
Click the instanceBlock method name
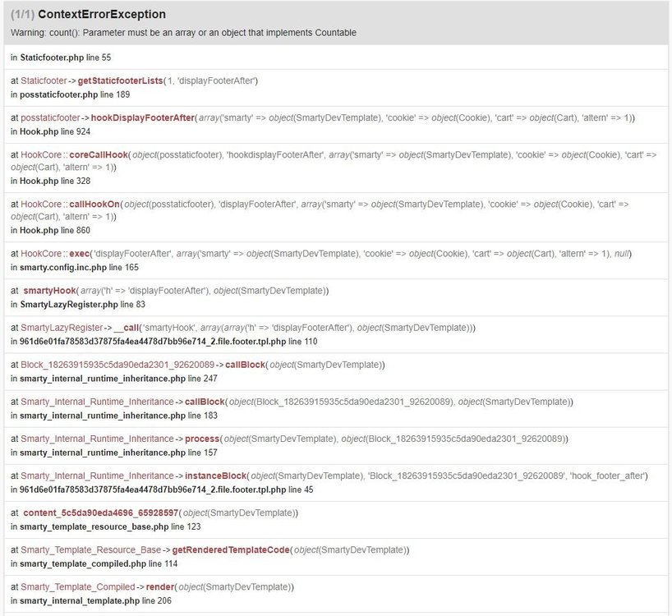[x=215, y=476]
